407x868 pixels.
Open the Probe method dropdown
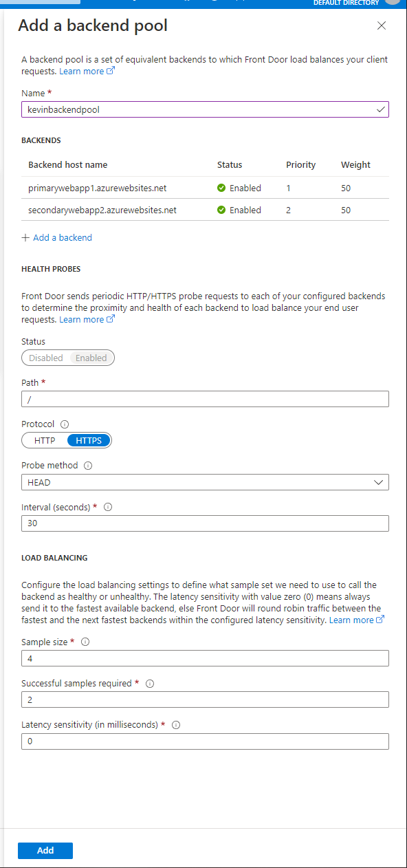(x=378, y=482)
